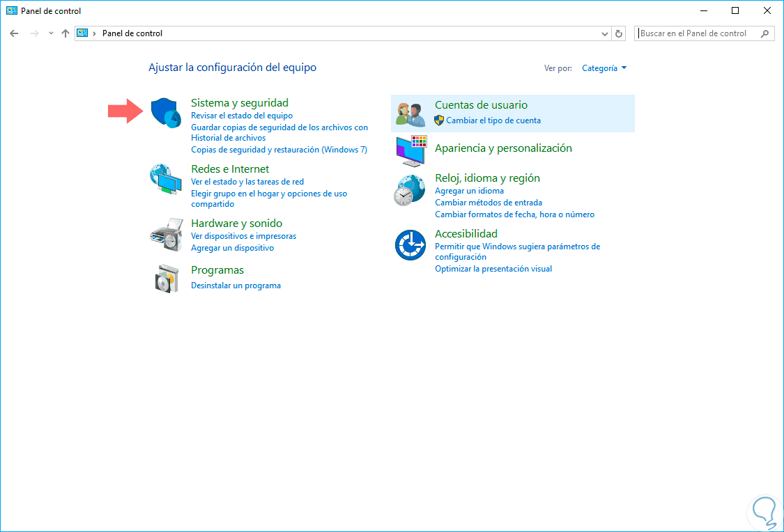The height and width of the screenshot is (532, 784).
Task: Click the Panel de control breadcrumb in address bar
Action: (132, 33)
